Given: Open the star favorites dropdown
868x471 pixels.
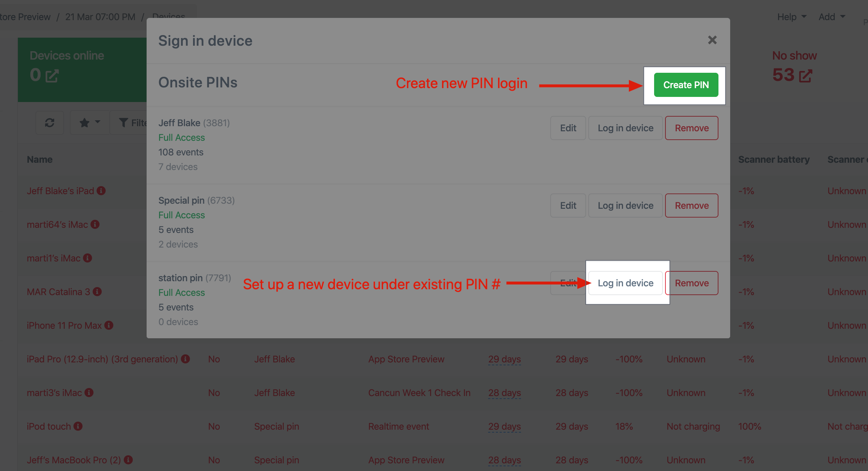Looking at the screenshot, I should point(90,123).
